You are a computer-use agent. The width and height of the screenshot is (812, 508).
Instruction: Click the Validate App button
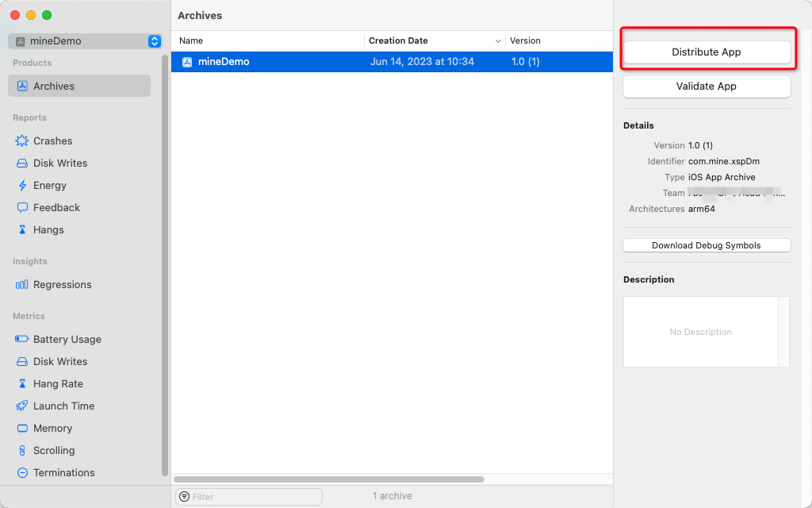coord(707,86)
